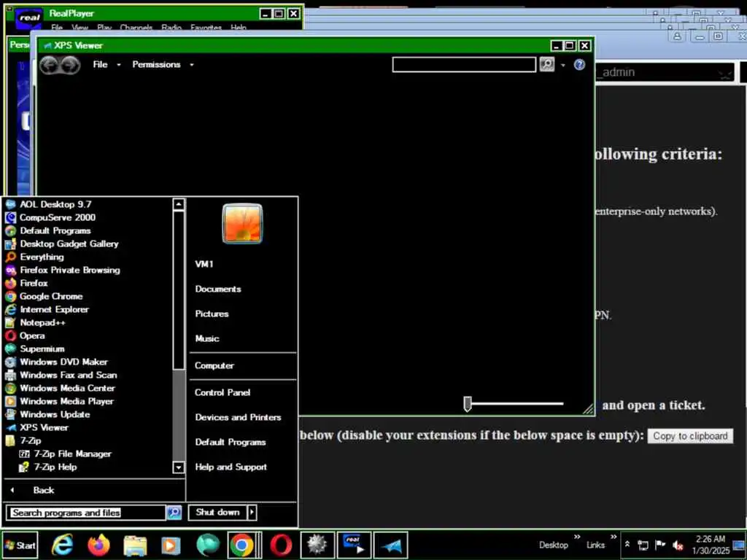Image resolution: width=747 pixels, height=560 pixels.
Task: Open XPS Viewer help icon
Action: point(579,64)
